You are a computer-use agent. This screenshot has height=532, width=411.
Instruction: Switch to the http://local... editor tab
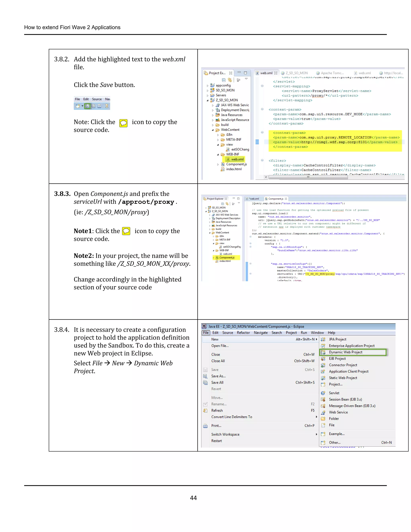pos(391,73)
